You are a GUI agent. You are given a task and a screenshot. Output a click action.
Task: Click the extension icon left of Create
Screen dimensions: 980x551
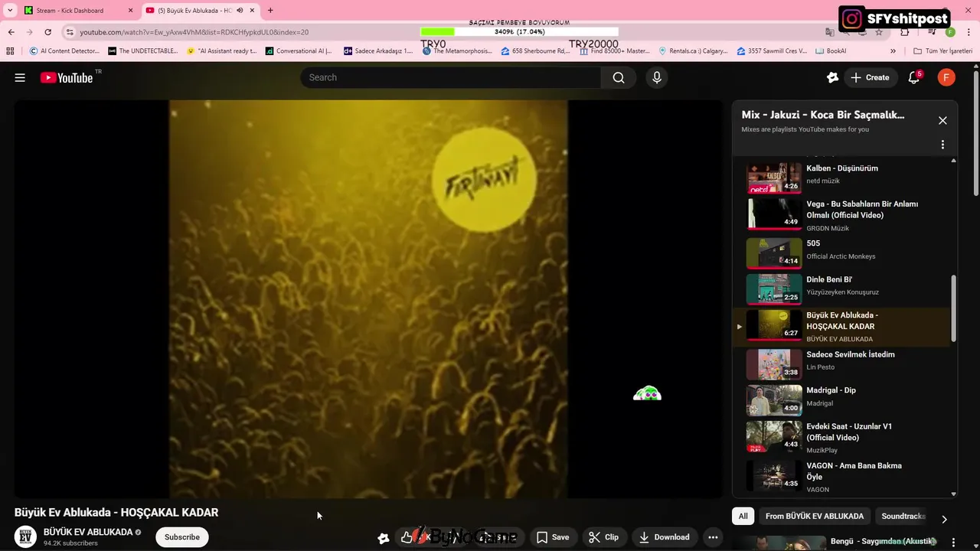tap(833, 77)
